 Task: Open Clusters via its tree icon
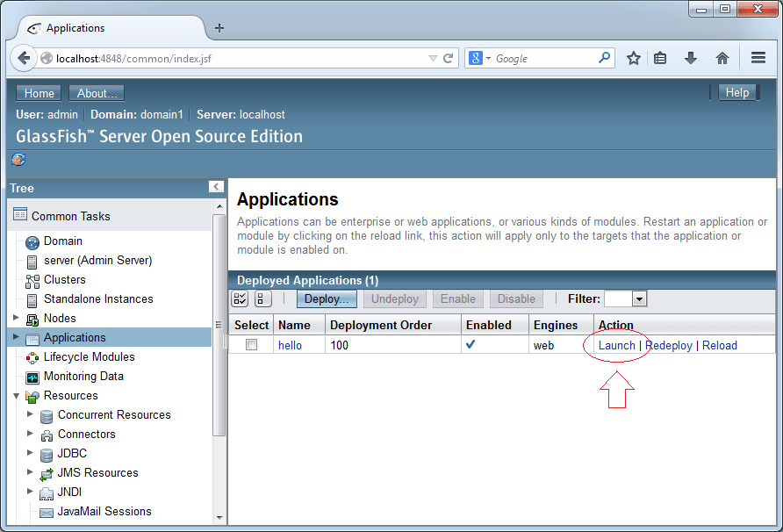pos(32,280)
